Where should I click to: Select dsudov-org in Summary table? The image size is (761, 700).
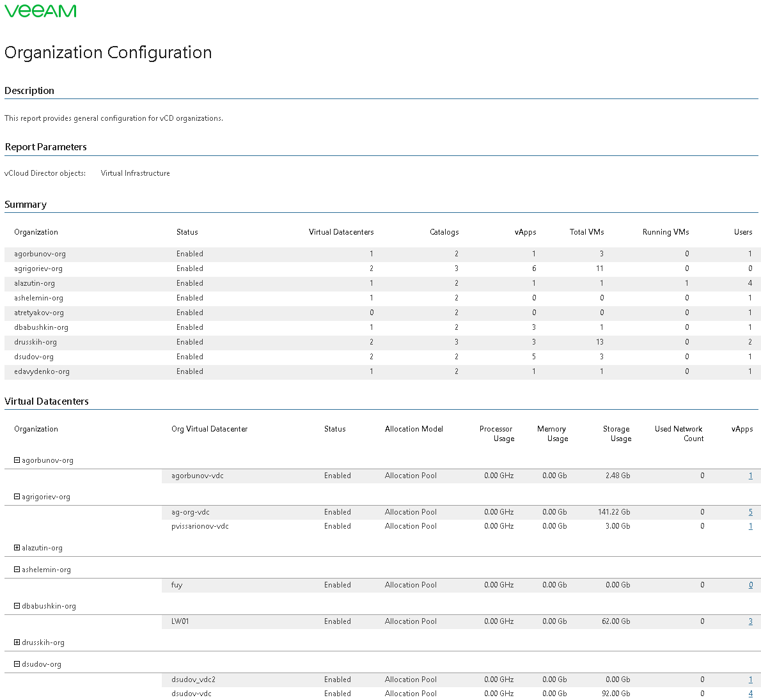click(x=34, y=357)
